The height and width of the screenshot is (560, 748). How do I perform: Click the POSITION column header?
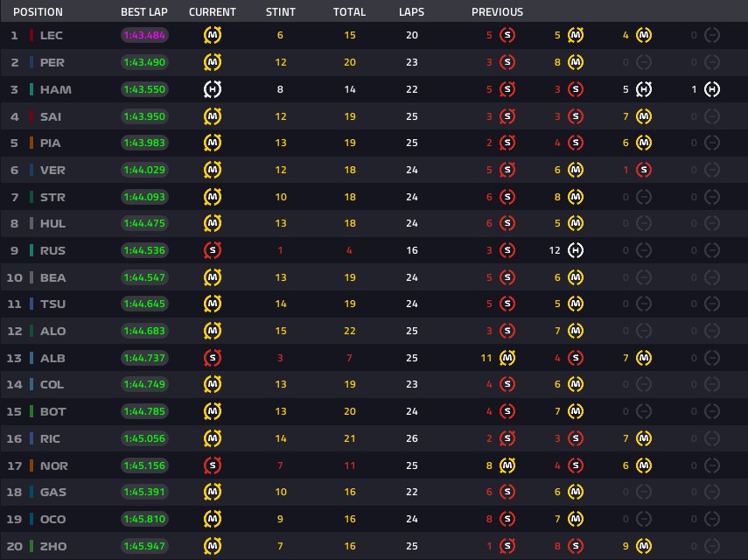38,12
